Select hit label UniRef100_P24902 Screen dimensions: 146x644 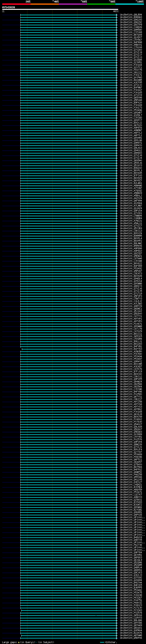pyautogui.click(x=131, y=419)
